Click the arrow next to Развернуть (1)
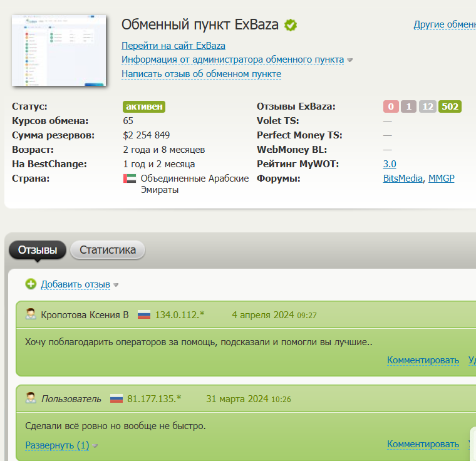476x461 pixels. point(95,446)
